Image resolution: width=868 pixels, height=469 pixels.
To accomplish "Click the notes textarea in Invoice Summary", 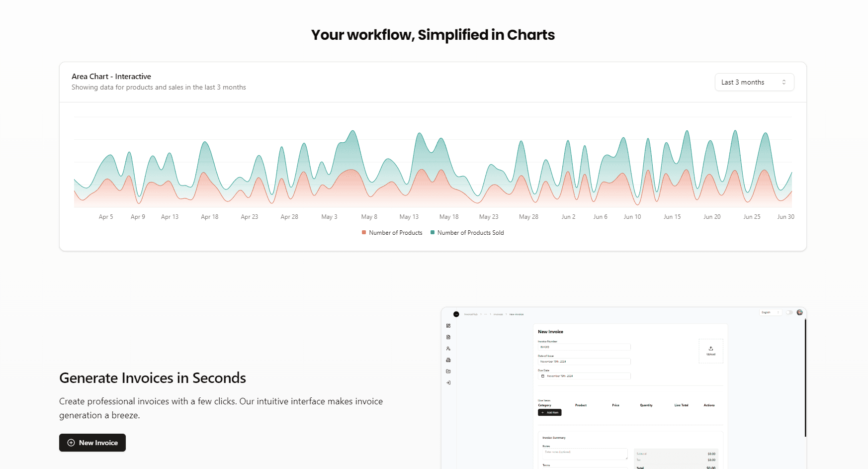I will pyautogui.click(x=585, y=454).
